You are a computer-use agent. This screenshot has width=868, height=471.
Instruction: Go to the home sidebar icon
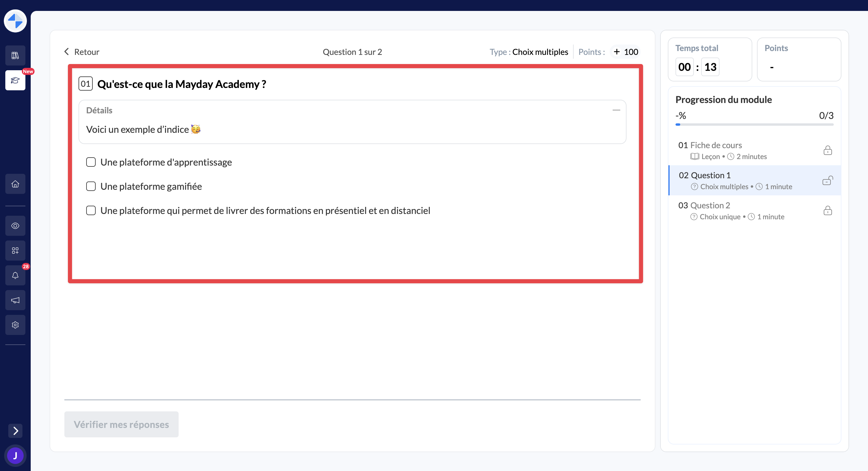(x=15, y=184)
